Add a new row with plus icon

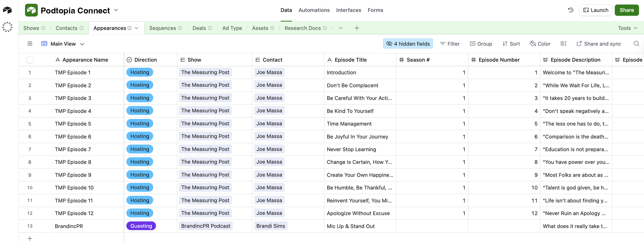click(x=30, y=238)
